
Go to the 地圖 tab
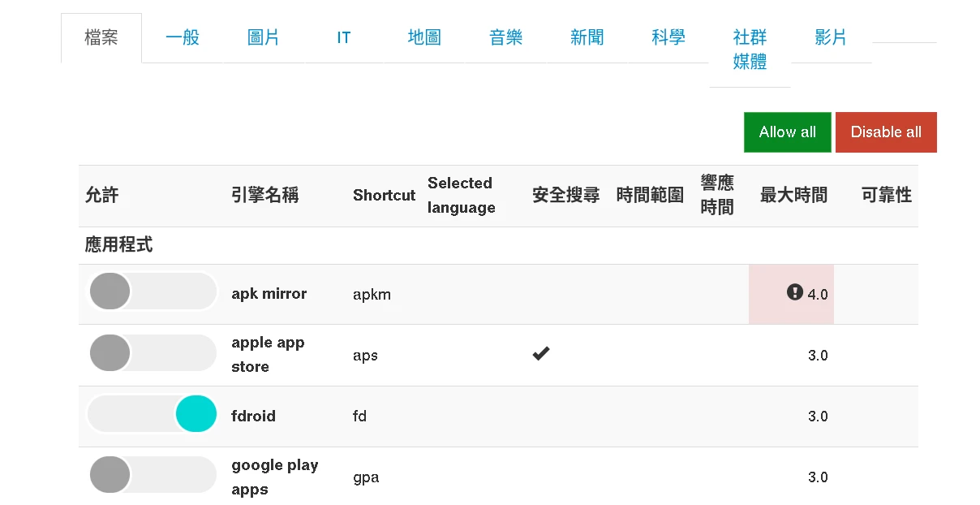[x=424, y=38]
